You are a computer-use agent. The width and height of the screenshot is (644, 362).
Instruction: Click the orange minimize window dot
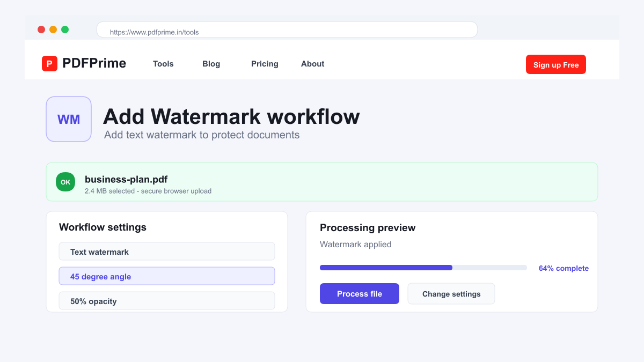53,29
